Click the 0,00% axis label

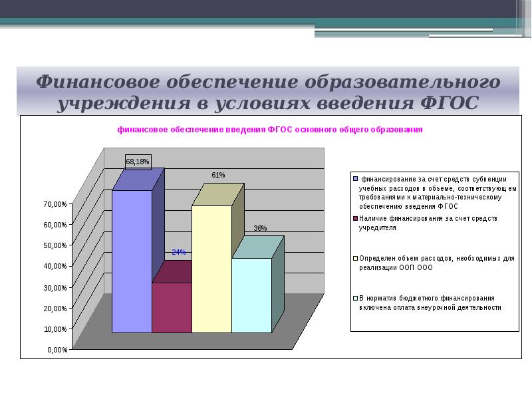pos(55,350)
